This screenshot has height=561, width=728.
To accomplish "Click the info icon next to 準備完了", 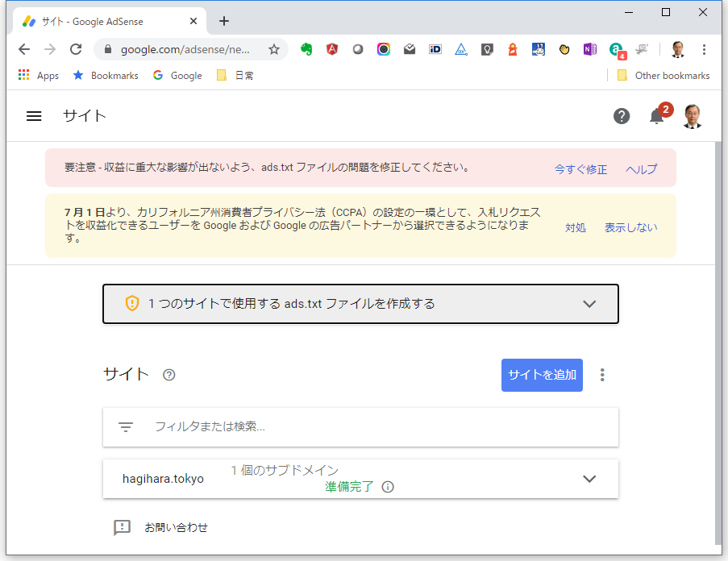I will pos(388,487).
